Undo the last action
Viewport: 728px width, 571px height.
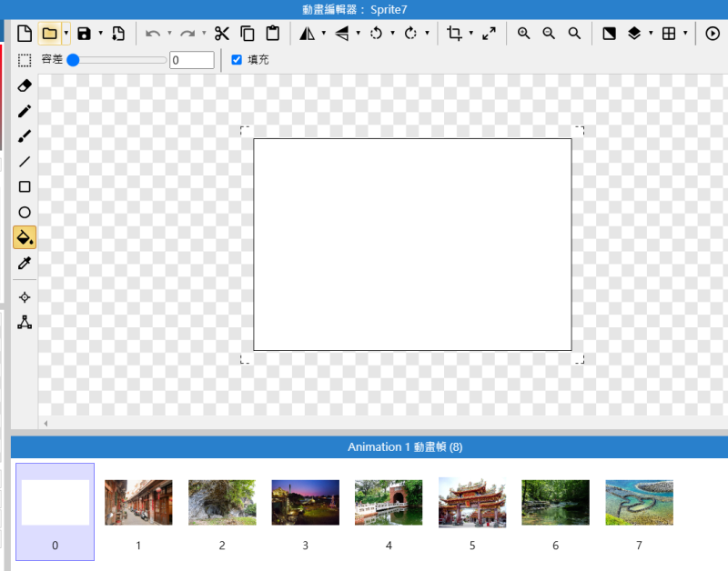[153, 34]
